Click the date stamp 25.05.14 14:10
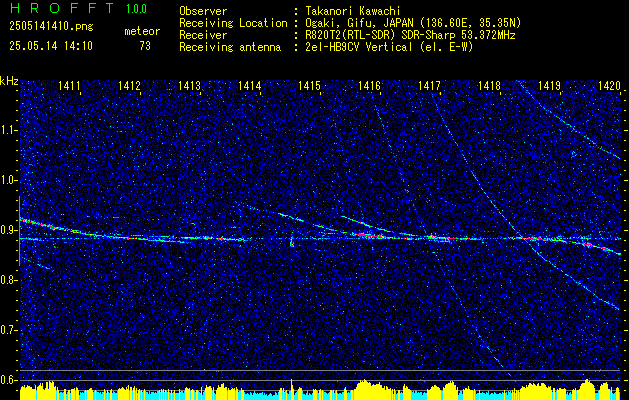The height and width of the screenshot is (400, 629). click(x=51, y=46)
